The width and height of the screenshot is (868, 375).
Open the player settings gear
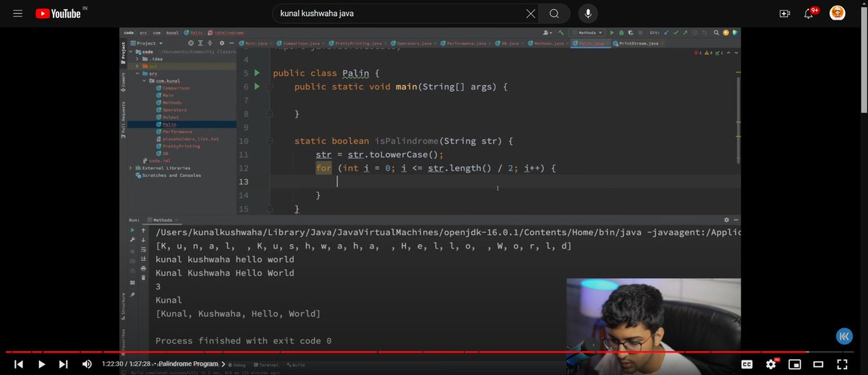pos(771,364)
